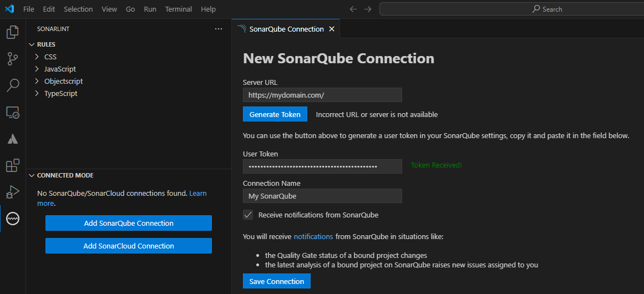Focus the Server URL field
Viewport: 644px width, 294px height.
(322, 95)
